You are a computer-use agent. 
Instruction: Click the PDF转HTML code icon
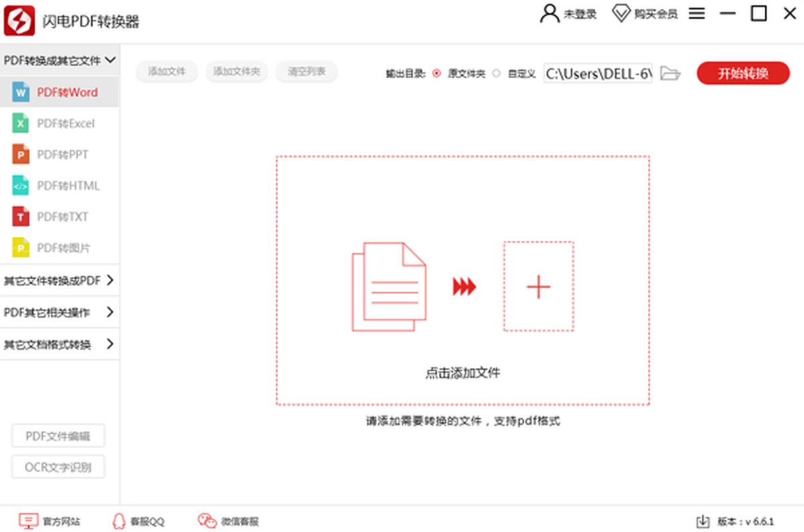[21, 186]
